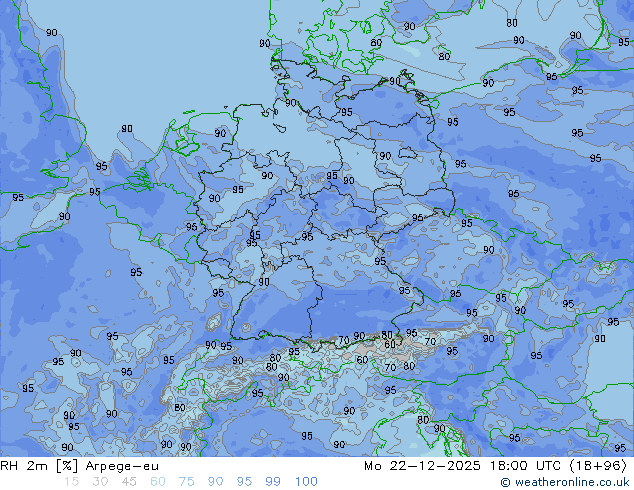The image size is (634, 490).
Task: Click legend value 100
Action: (306, 482)
